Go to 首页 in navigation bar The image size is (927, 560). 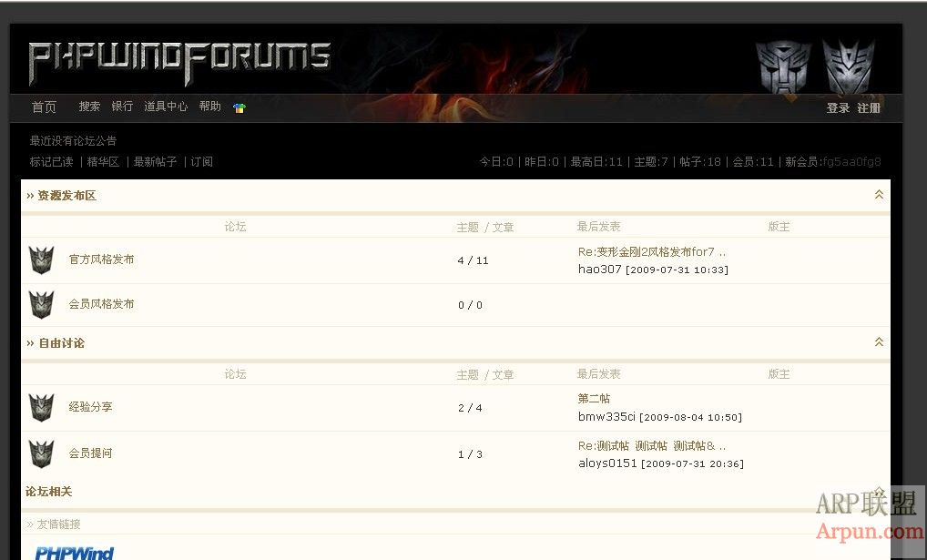[44, 107]
